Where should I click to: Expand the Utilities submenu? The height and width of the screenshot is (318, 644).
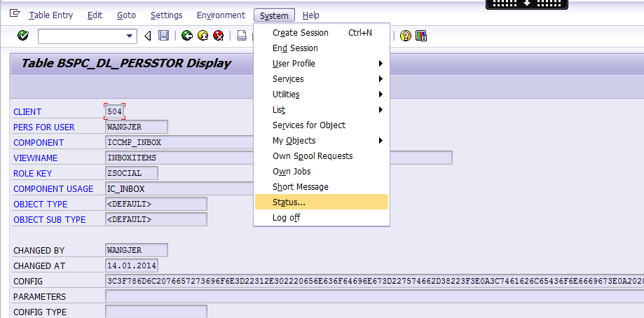(321, 95)
